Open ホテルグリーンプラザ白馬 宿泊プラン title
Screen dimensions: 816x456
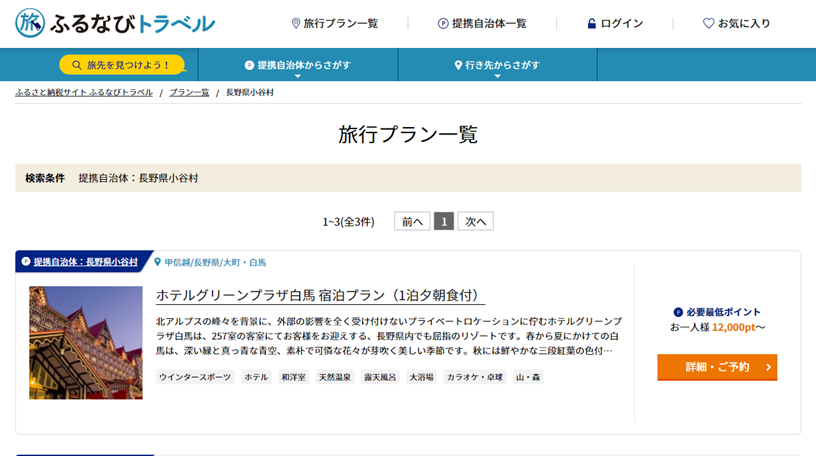tap(320, 295)
